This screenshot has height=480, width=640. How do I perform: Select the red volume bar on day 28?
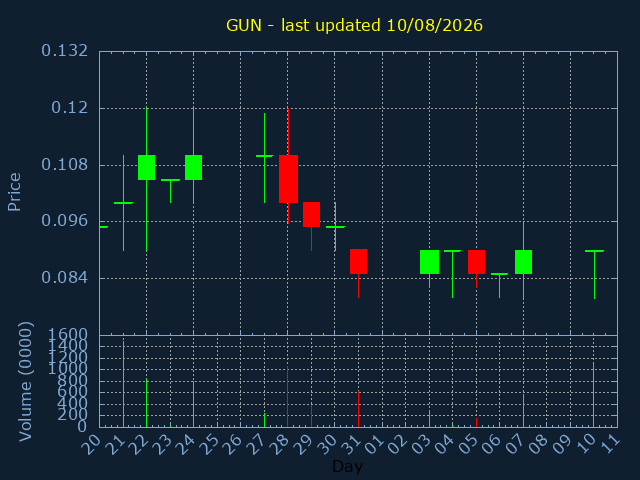pos(287,397)
